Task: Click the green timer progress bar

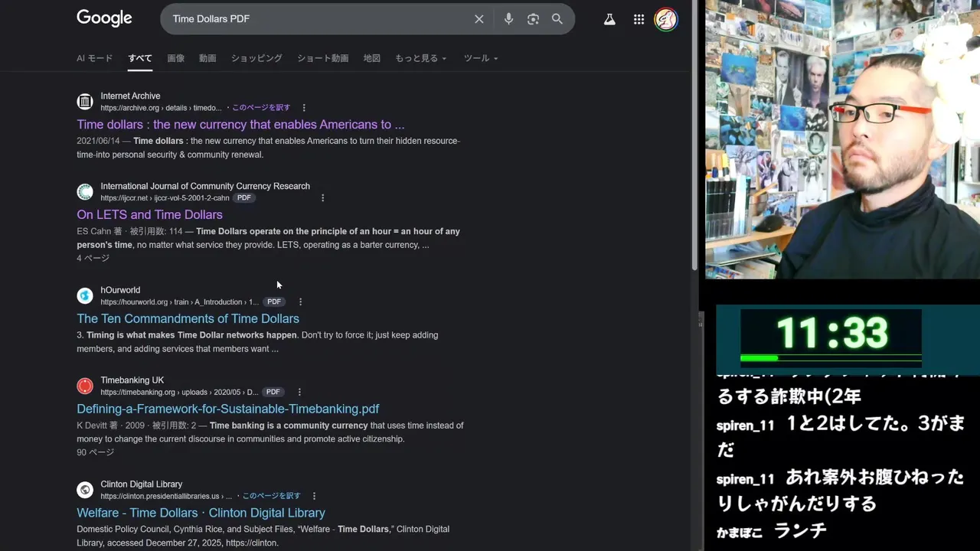Action: 759,357
